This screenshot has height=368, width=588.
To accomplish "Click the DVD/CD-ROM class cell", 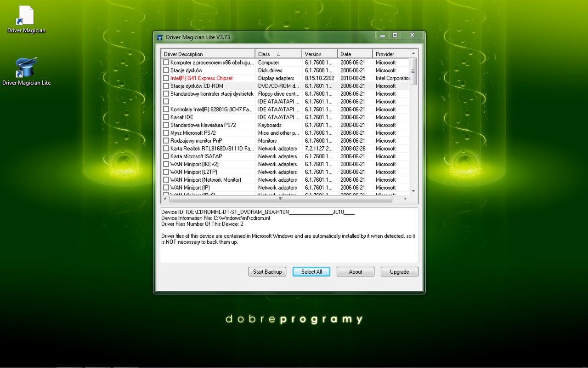I will click(x=278, y=86).
